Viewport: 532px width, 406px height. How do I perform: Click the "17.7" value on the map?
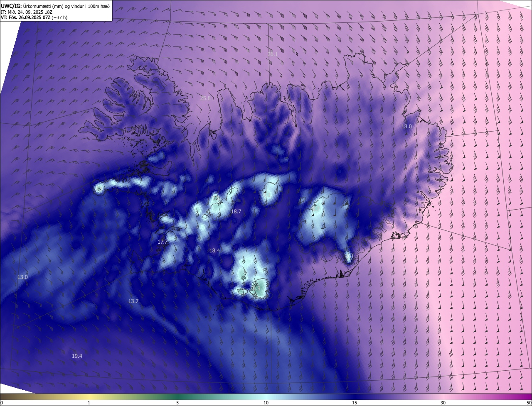coord(163,242)
